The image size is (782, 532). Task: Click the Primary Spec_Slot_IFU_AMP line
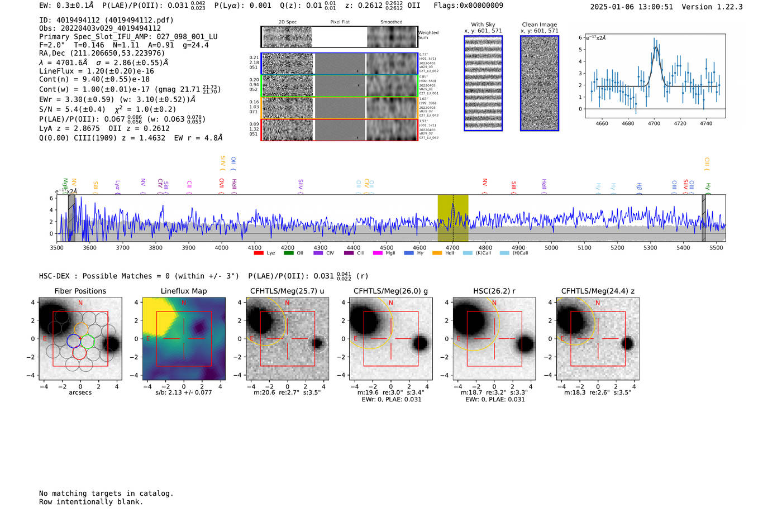(128, 37)
